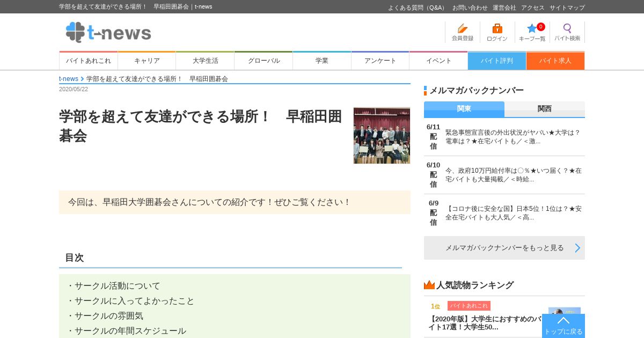
Task: Open サイトマップ link
Action: [x=567, y=8]
